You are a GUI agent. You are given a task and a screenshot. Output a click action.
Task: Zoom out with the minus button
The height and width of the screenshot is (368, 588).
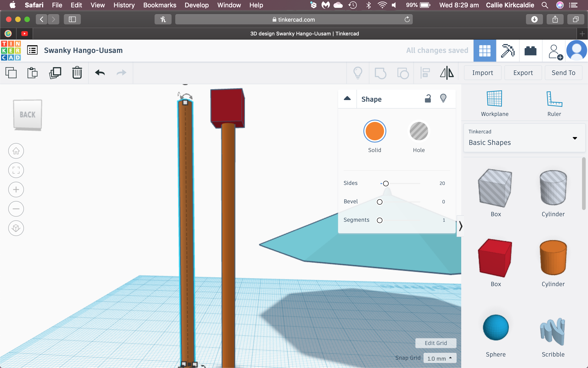tap(16, 209)
